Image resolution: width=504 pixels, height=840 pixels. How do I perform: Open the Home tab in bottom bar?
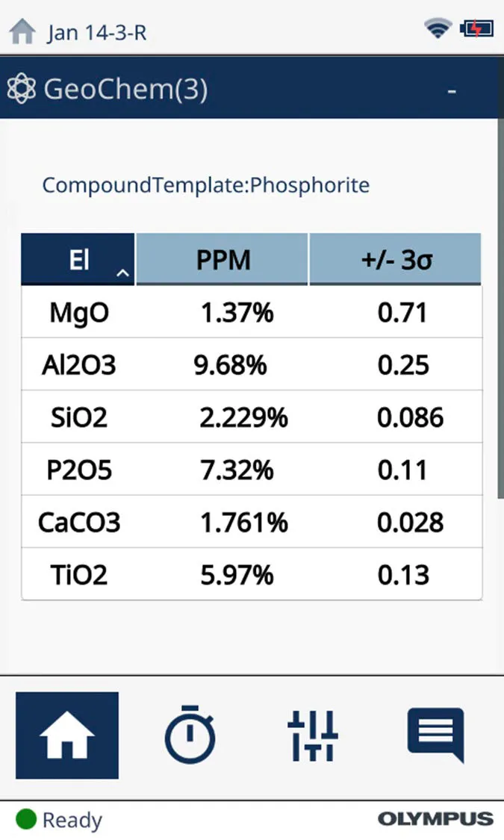(x=67, y=735)
